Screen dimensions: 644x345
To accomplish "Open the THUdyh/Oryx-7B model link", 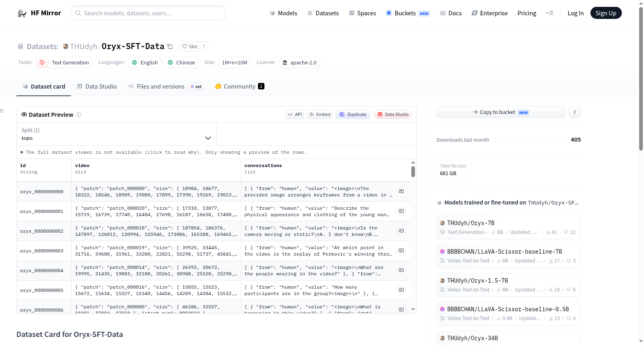I will pyautogui.click(x=471, y=223).
